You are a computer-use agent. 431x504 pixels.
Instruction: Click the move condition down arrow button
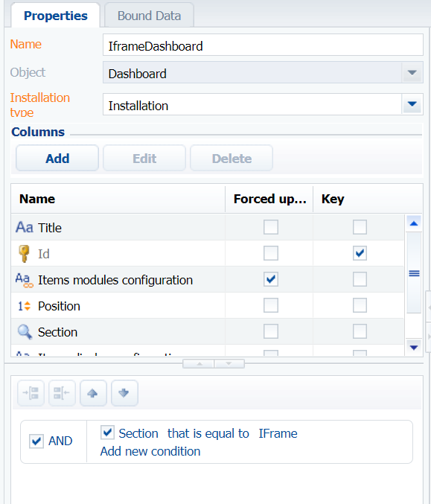tap(124, 393)
